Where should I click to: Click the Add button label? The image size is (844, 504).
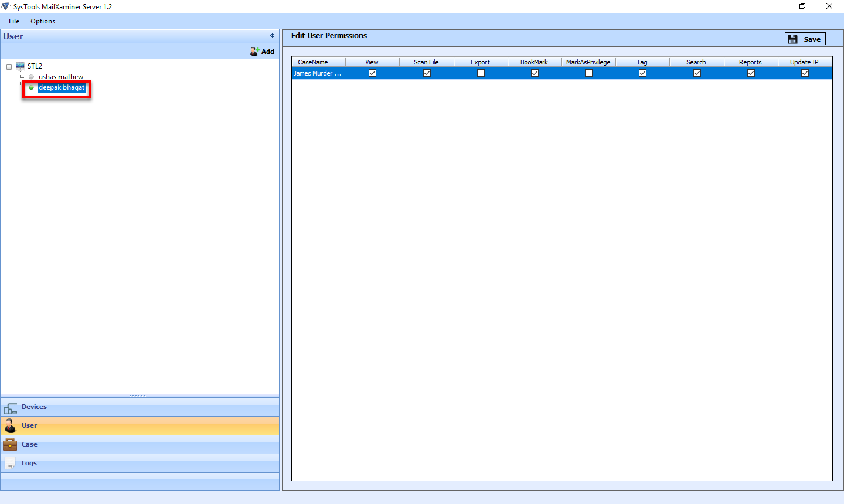tap(268, 52)
